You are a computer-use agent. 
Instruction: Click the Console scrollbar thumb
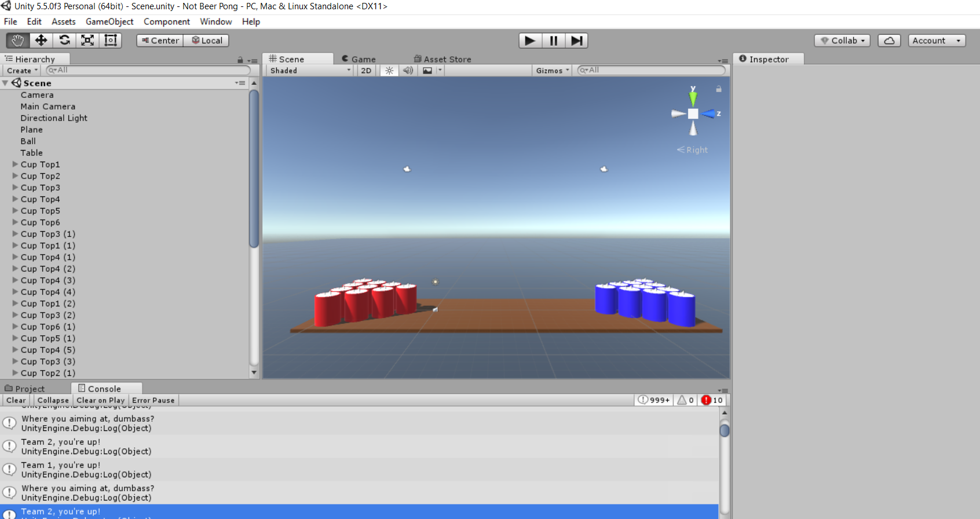pos(724,430)
